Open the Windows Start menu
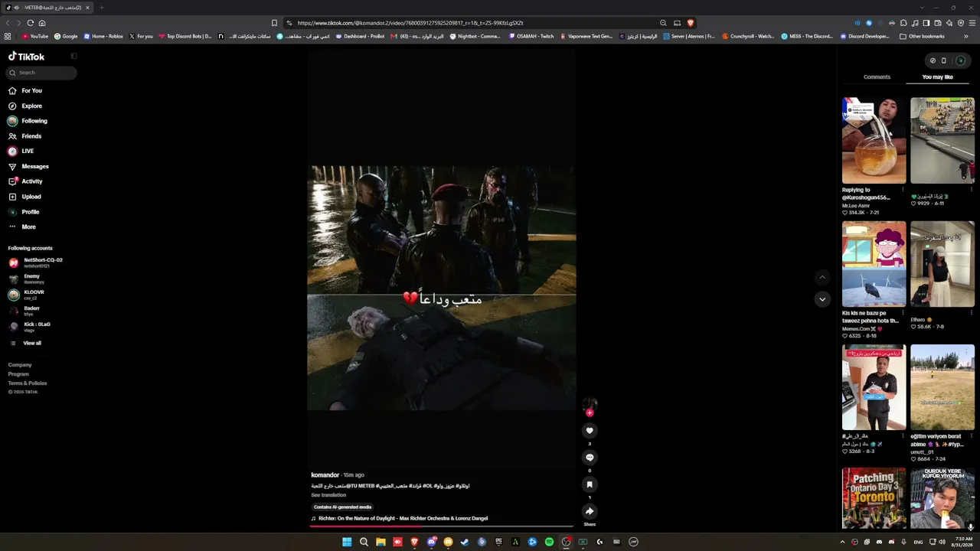The image size is (980, 551). coord(347,542)
